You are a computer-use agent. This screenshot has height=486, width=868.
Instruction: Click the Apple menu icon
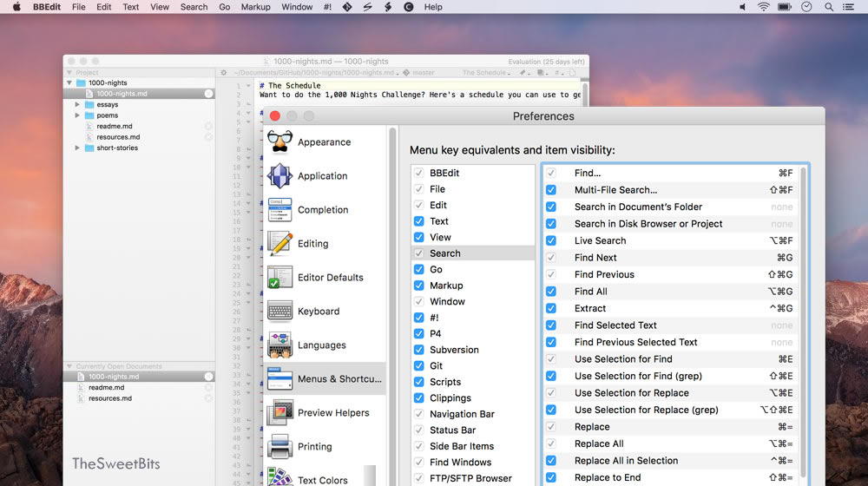(x=16, y=7)
